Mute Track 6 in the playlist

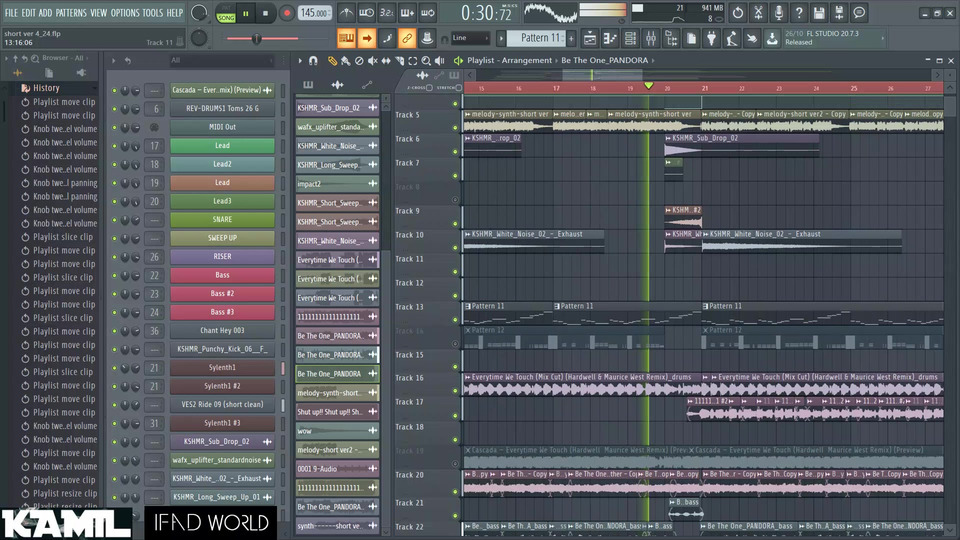(455, 152)
